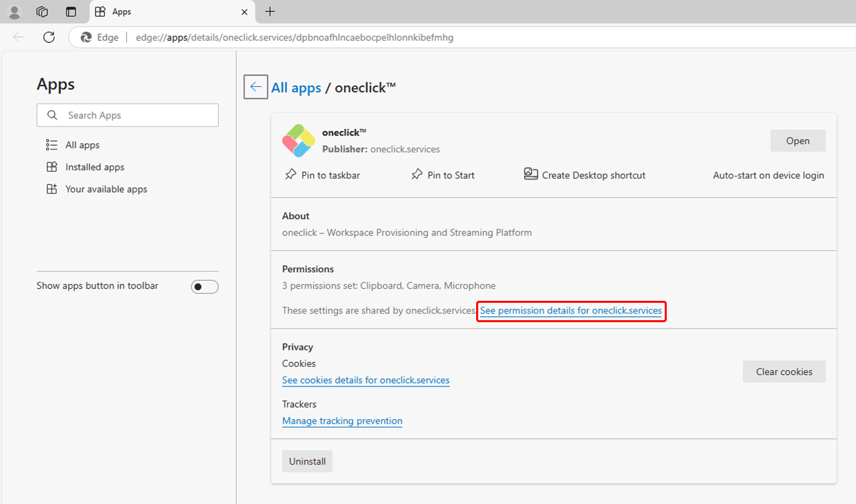Viewport: 856px width, 504px height.
Task: Click the browser refresh icon
Action: 49,37
